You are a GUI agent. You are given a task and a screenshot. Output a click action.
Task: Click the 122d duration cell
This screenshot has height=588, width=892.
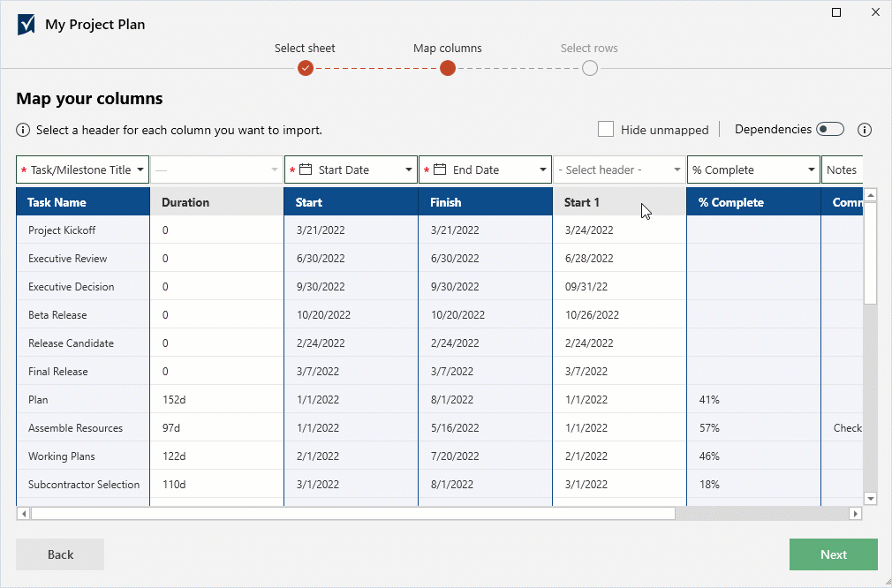[216, 456]
